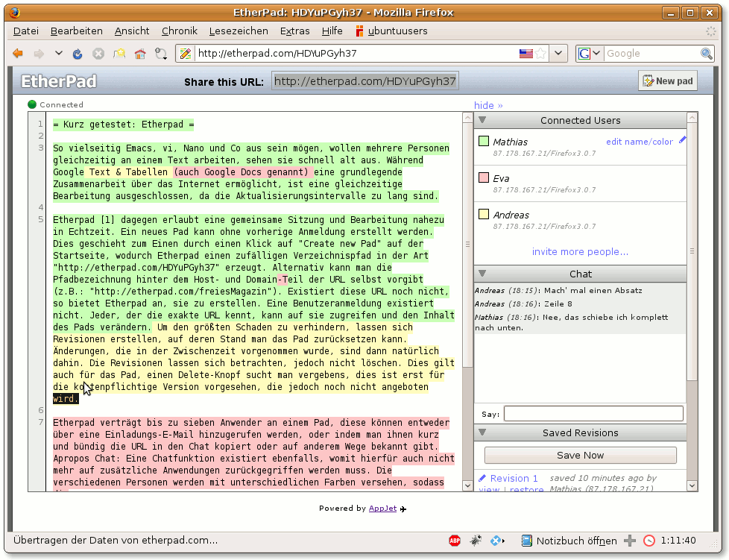Click the stop loading icon

98,54
